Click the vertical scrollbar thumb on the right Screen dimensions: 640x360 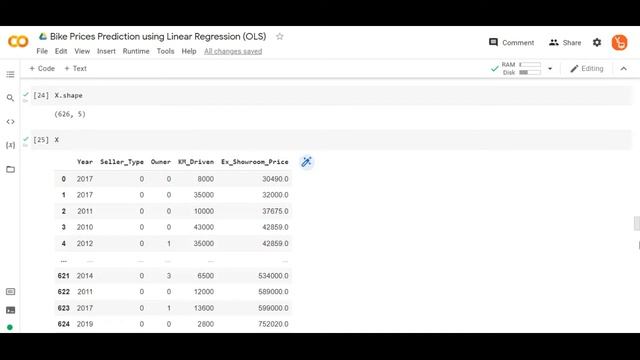point(637,224)
